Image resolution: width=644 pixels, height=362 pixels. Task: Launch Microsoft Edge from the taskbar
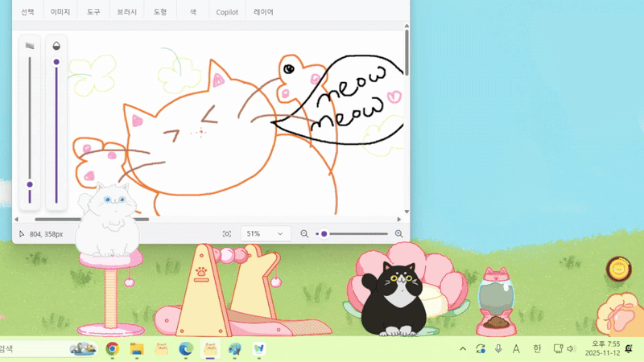tap(186, 348)
